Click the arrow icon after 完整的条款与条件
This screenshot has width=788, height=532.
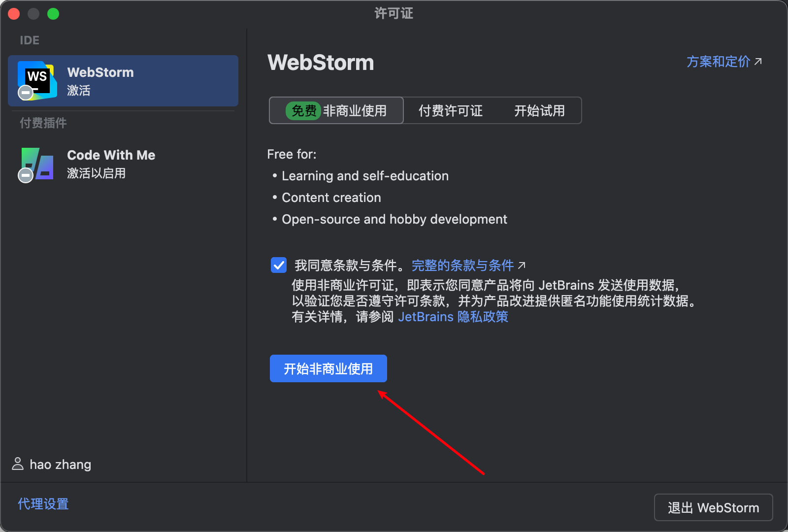pyautogui.click(x=523, y=265)
